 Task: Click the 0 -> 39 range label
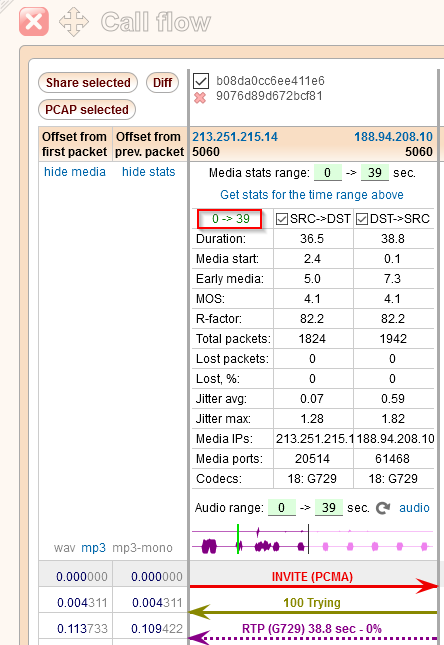(230, 219)
